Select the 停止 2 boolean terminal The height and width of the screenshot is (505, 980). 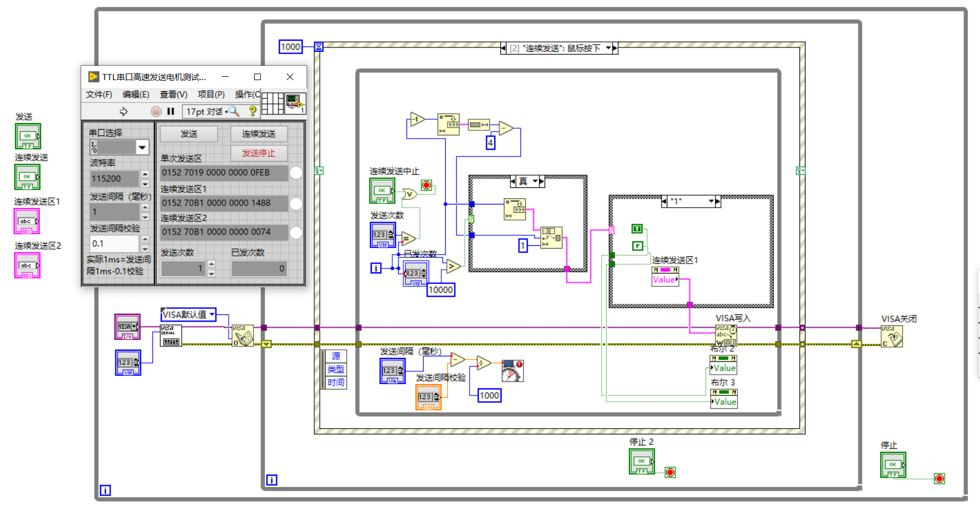point(641,461)
